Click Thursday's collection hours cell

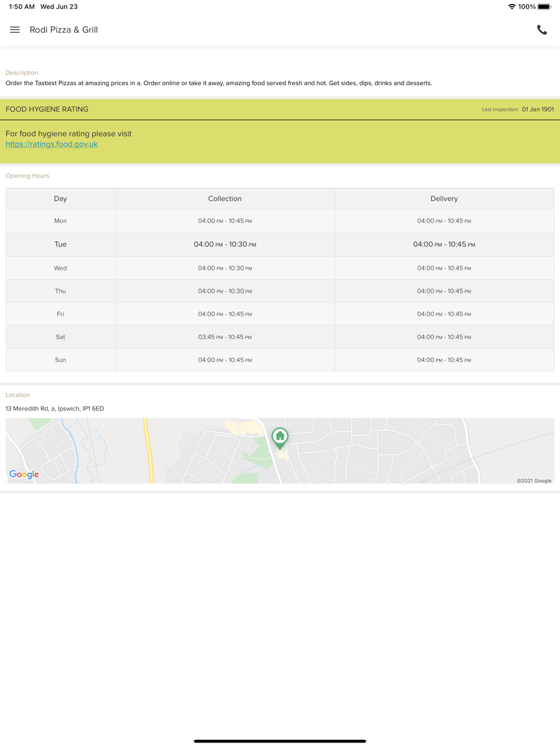[225, 291]
